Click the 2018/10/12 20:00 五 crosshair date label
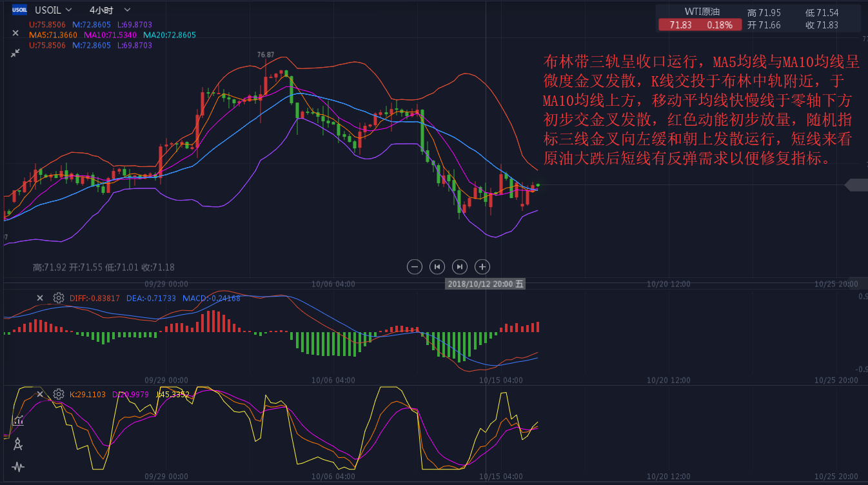The width and height of the screenshot is (868, 485). point(486,284)
